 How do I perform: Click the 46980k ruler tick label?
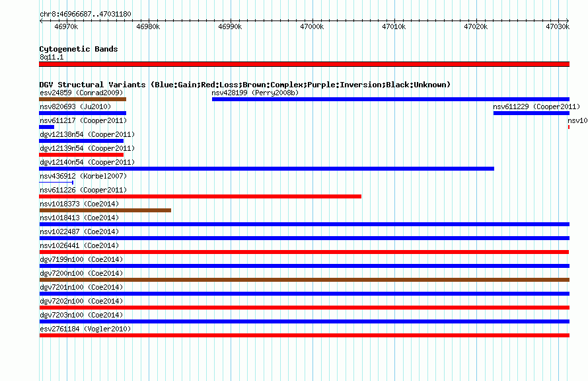pyautogui.click(x=148, y=26)
